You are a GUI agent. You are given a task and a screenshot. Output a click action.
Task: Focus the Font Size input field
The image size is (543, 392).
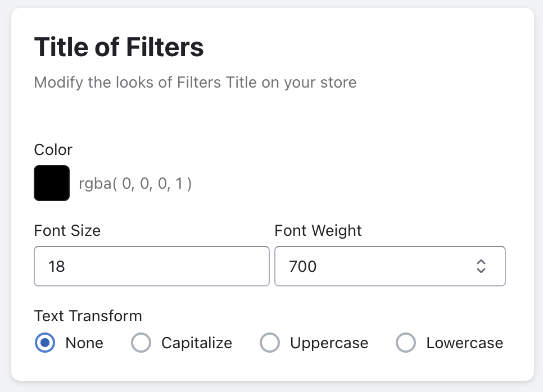(x=152, y=266)
